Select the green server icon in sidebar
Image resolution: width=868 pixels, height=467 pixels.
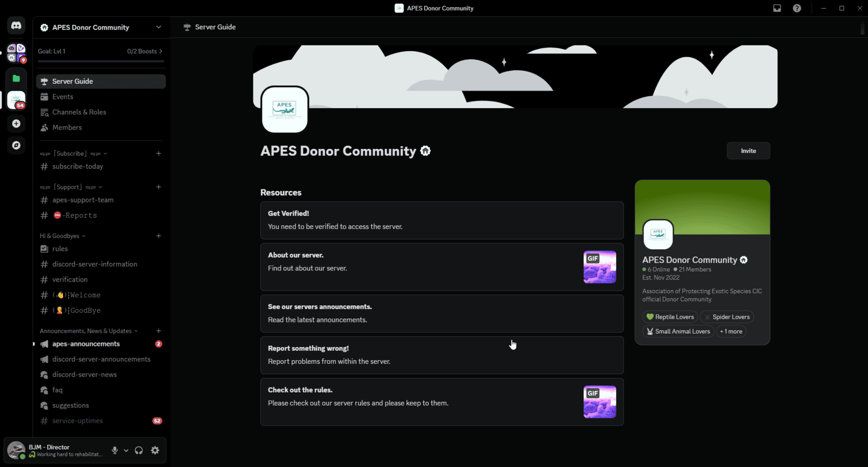point(16,78)
